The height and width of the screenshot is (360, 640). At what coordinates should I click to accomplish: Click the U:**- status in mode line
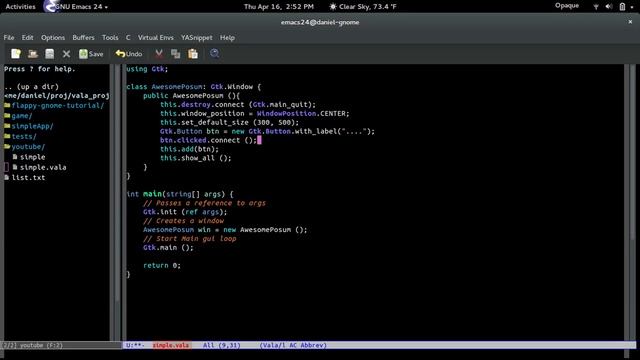(135, 345)
